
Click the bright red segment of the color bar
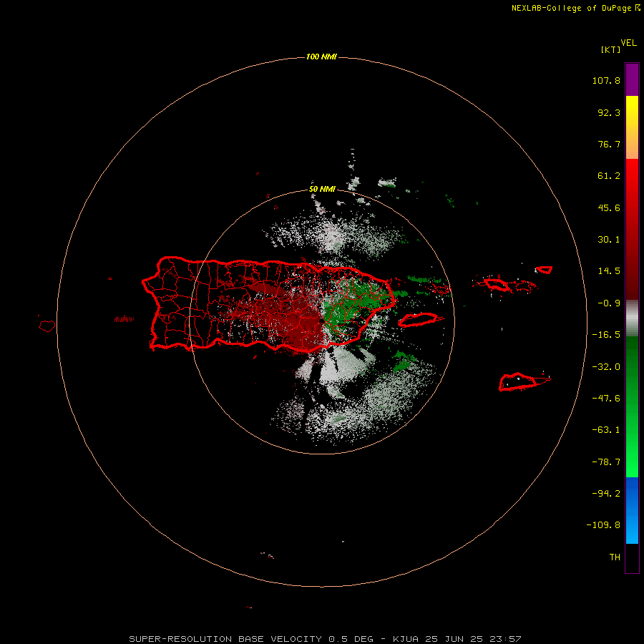(x=632, y=229)
